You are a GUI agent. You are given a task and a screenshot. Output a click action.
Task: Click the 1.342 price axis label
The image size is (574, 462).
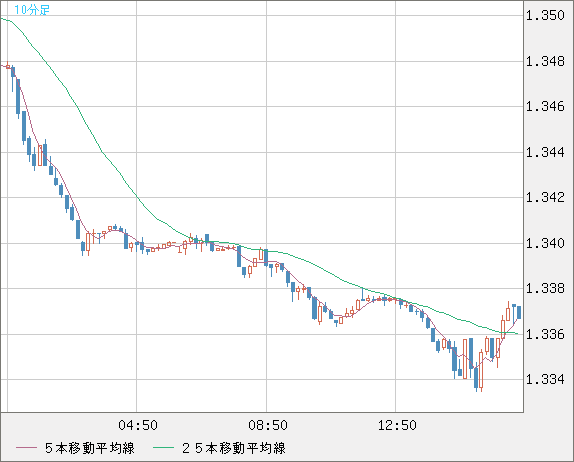545,197
